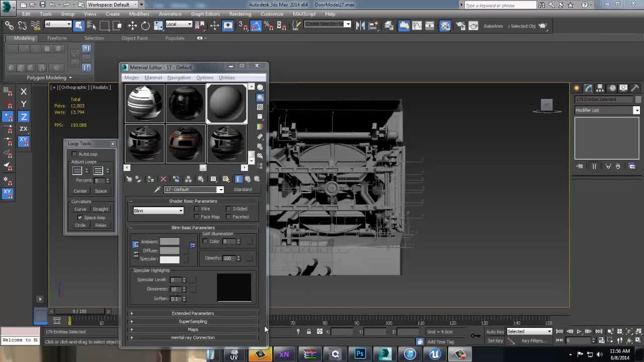Click the ZX plane constraint button

coord(24,129)
